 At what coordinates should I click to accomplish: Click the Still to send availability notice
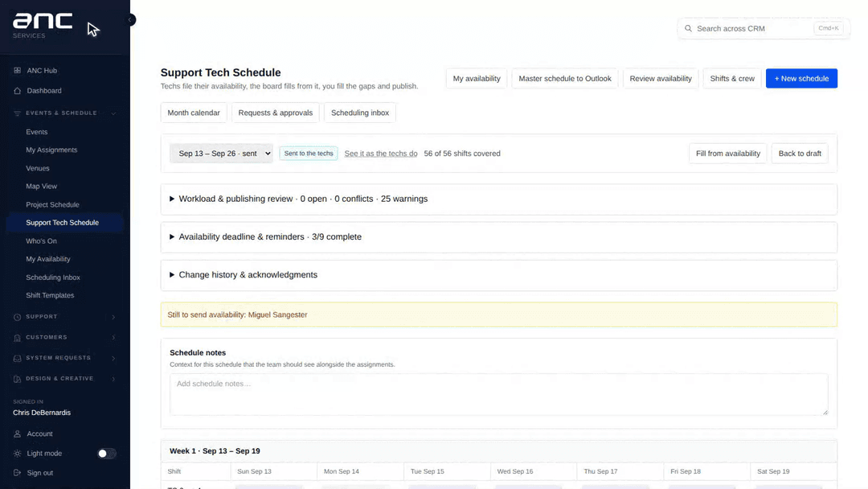coord(499,314)
